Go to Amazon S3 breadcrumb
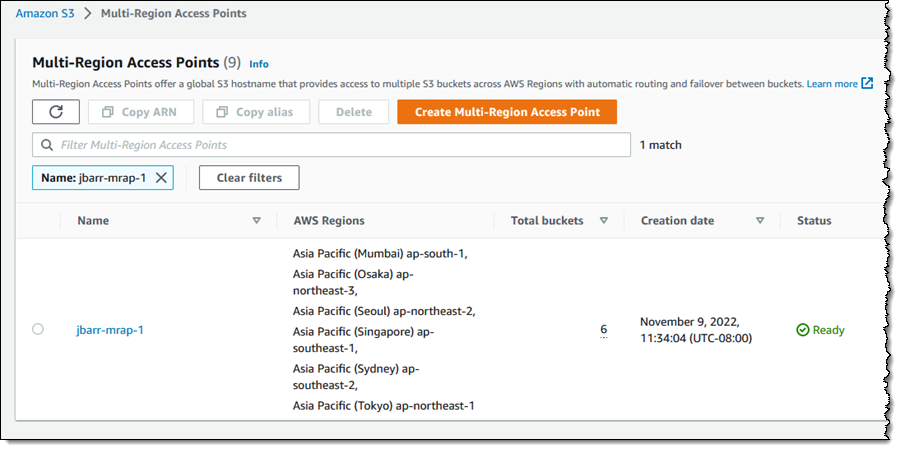Viewport: 901px width, 450px height. click(45, 13)
